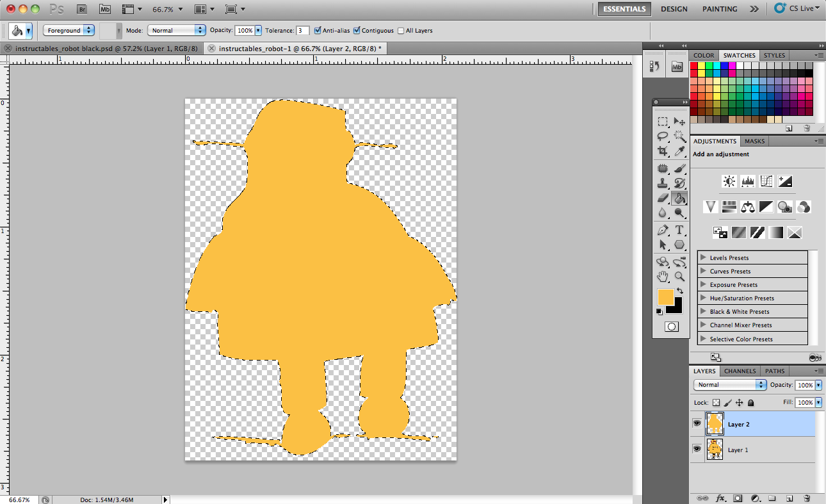Switch to the Channels tab
This screenshot has width=826, height=504.
(x=740, y=371)
